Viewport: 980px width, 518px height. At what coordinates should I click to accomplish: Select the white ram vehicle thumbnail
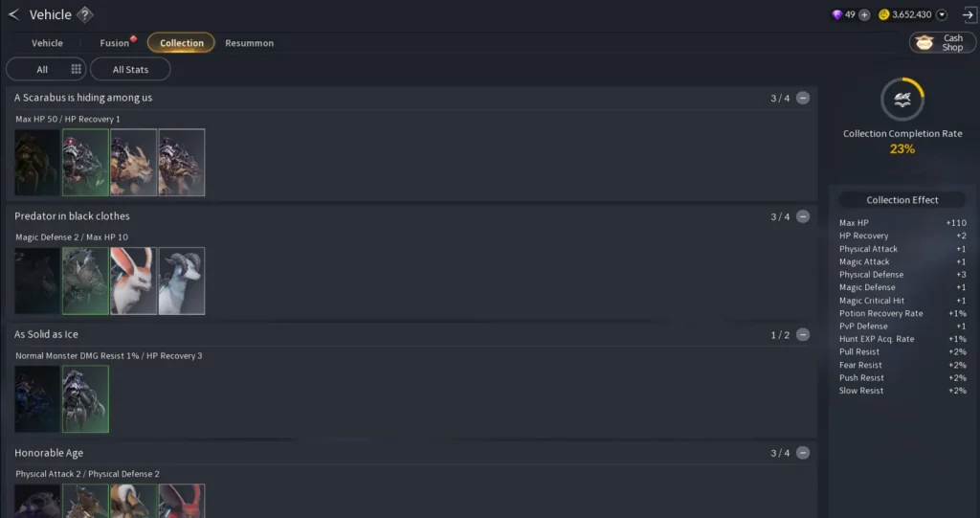[182, 281]
